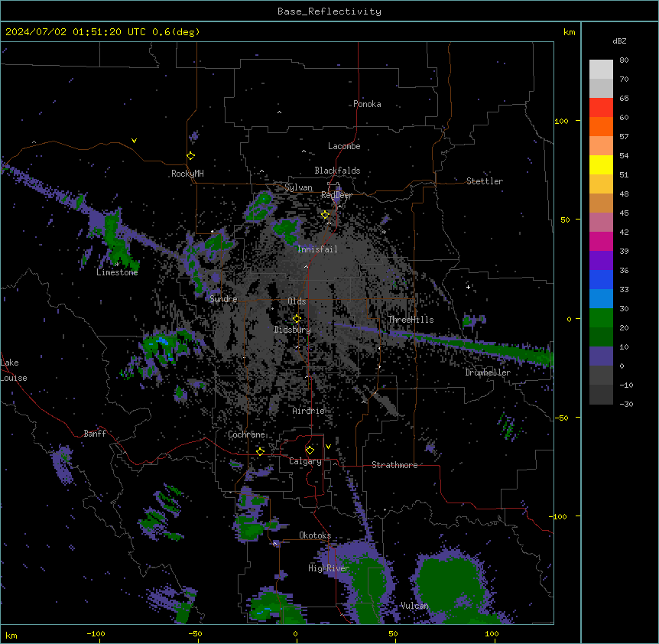Click the Strathmore label

[x=394, y=465]
